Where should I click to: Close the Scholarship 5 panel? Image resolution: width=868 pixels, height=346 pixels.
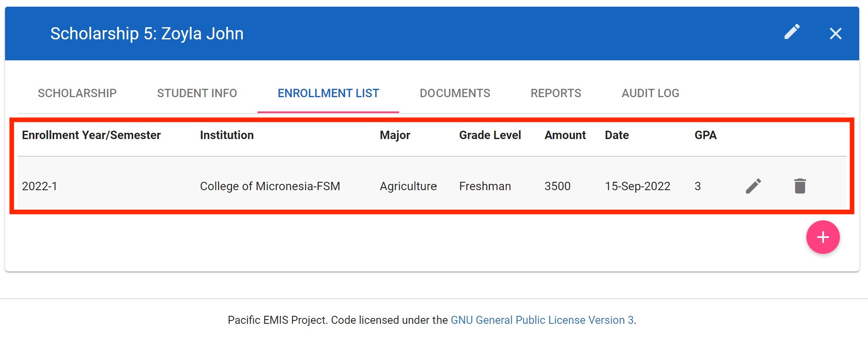[835, 34]
